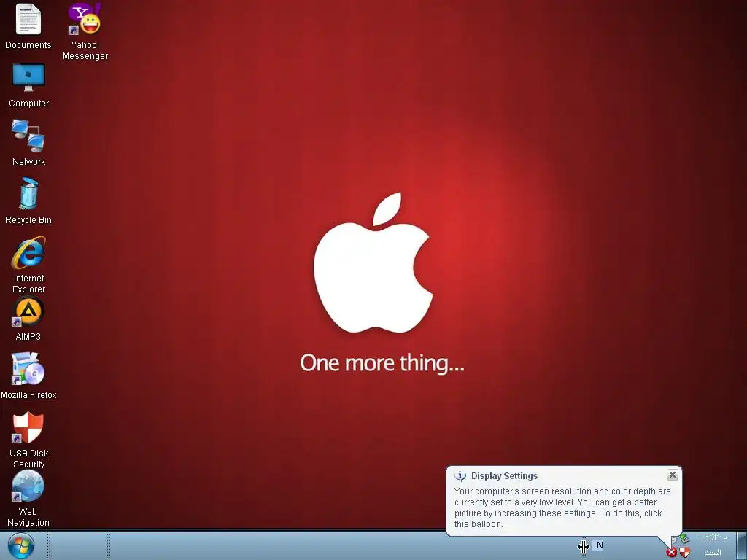Launch Internet Explorer from desktop
The image size is (747, 560).
pyautogui.click(x=28, y=265)
